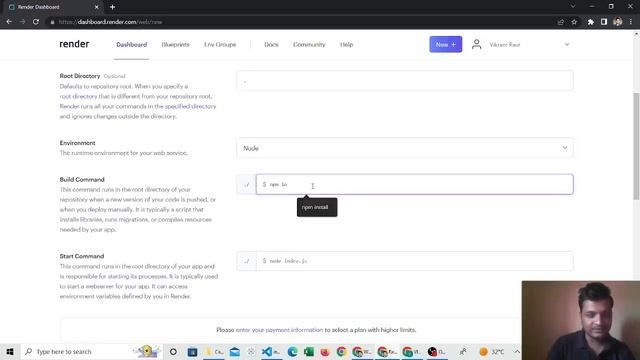
Task: Focus the Build Command input field
Action: click(414, 184)
